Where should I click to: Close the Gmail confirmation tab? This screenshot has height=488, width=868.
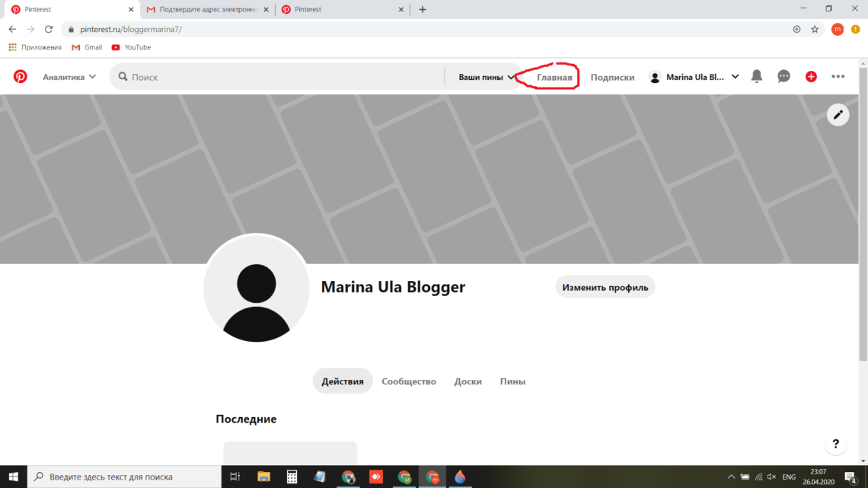(266, 9)
